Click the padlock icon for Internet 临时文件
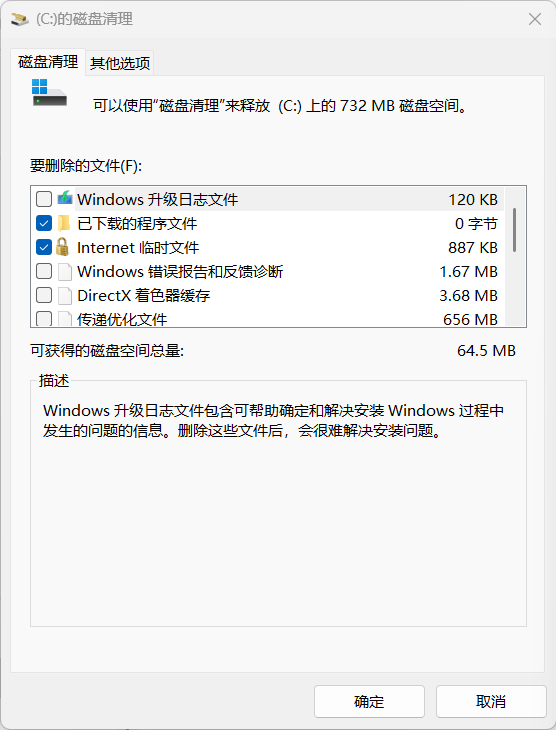This screenshot has width=556, height=730. tap(62, 247)
